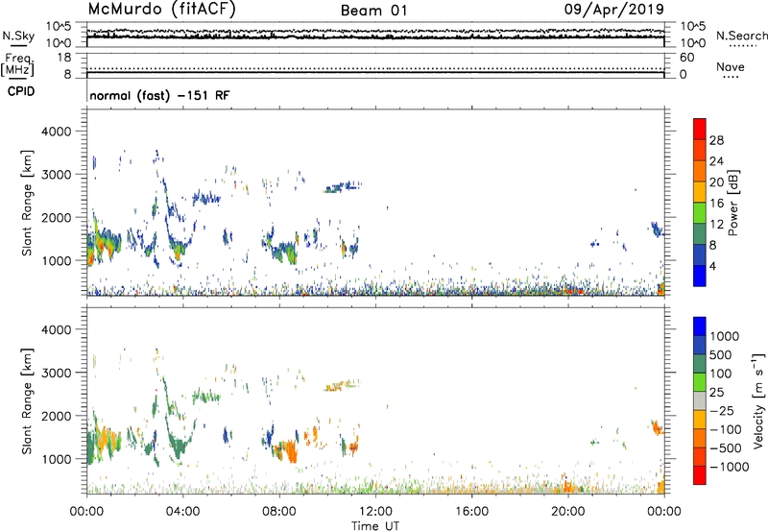Click the 4 dB power scale label
This screenshot has width=768, height=532.
(712, 266)
